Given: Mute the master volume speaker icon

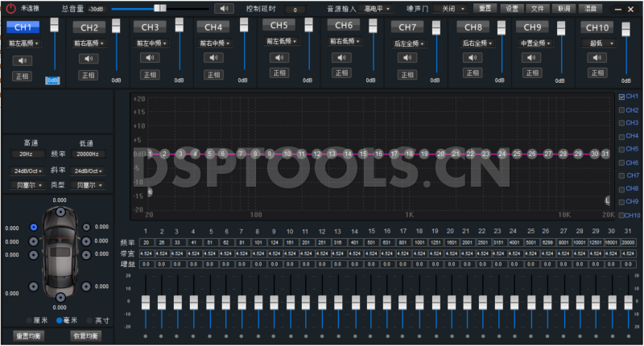Looking at the screenshot, I should pos(223,8).
